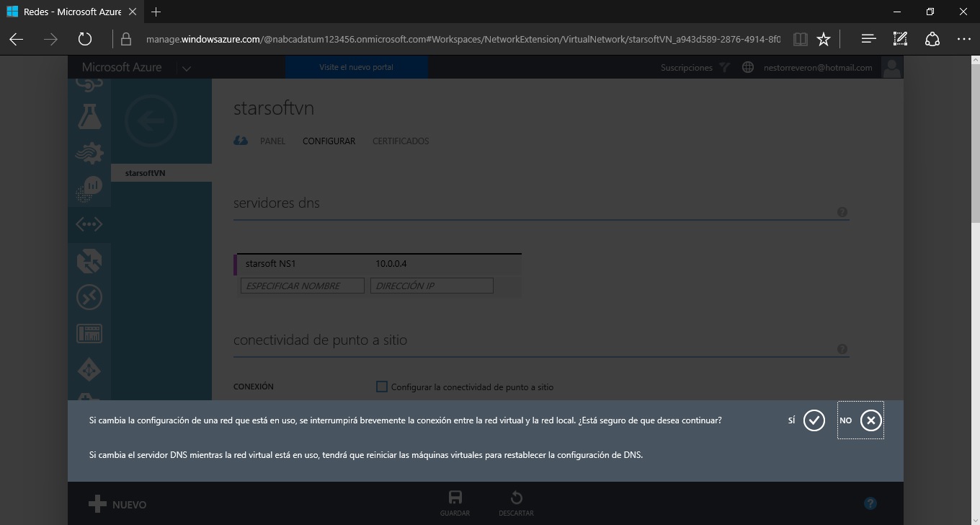Switch to the CERTIFICADOS tab
Screen dimensions: 980x525
[x=400, y=141]
